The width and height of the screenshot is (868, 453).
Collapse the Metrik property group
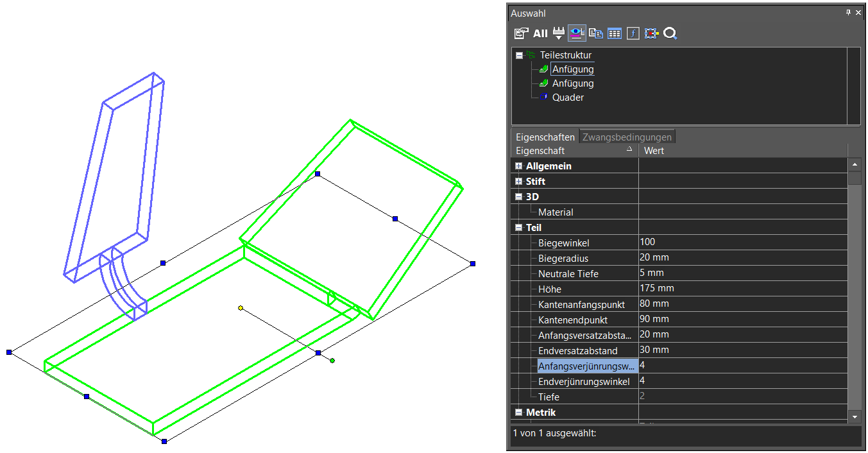(519, 413)
